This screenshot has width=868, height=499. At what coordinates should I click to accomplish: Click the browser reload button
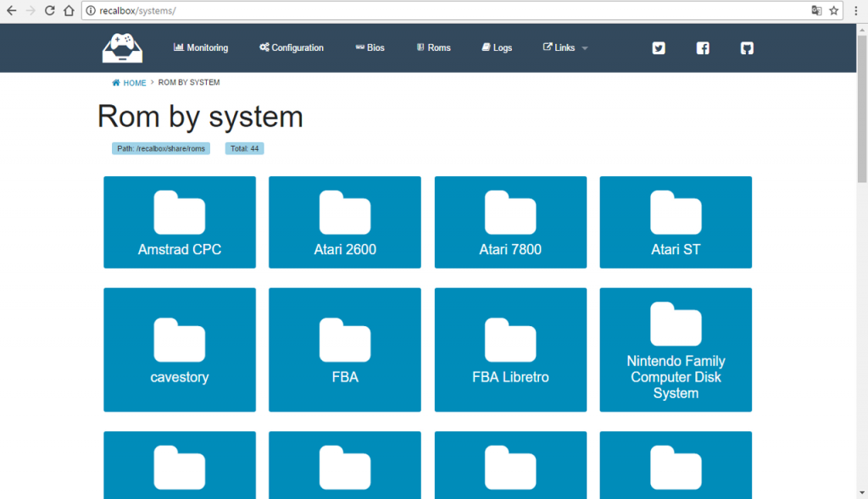coord(49,11)
